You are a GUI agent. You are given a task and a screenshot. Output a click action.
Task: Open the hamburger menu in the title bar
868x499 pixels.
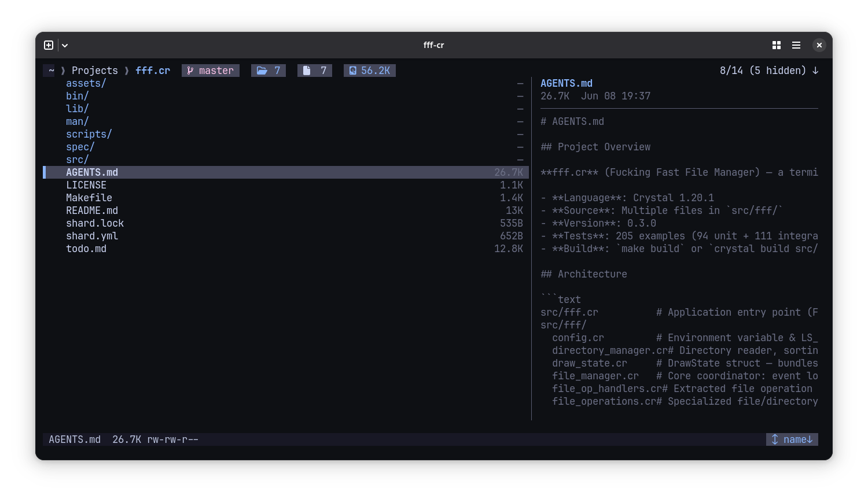click(x=796, y=45)
